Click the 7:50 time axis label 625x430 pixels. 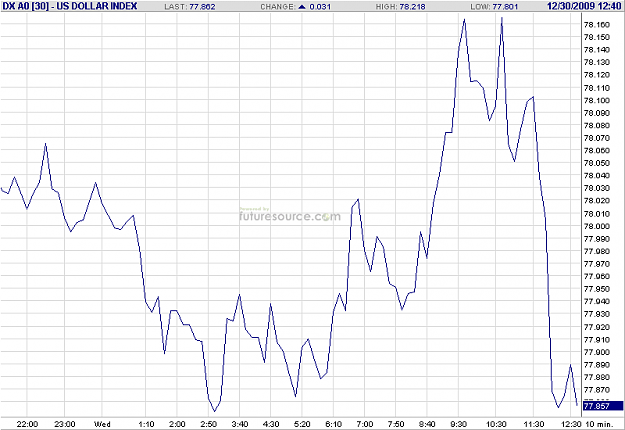tap(395, 424)
